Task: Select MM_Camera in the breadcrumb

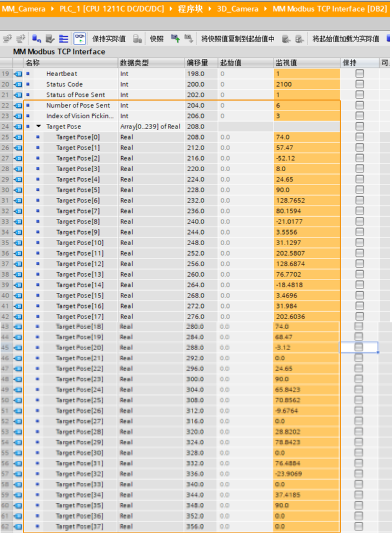Action: [x=24, y=9]
